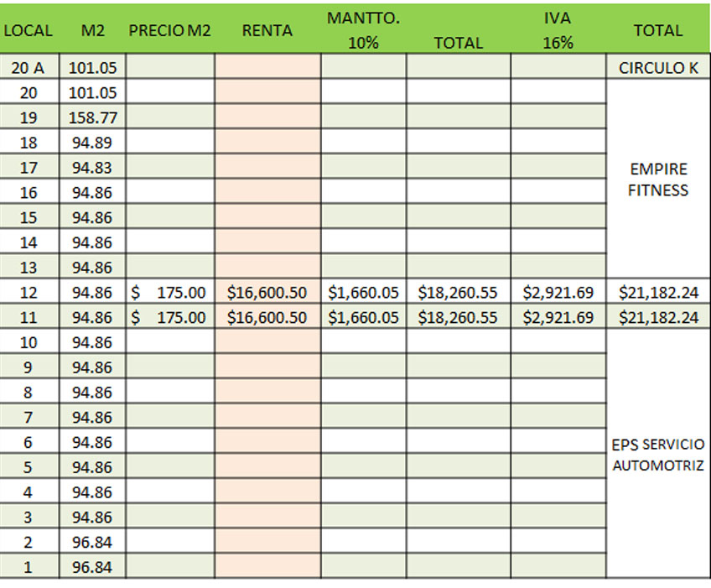Screen dimensions: 711x588
Task: Click the empty precio cell for local 19
Action: 170,117
